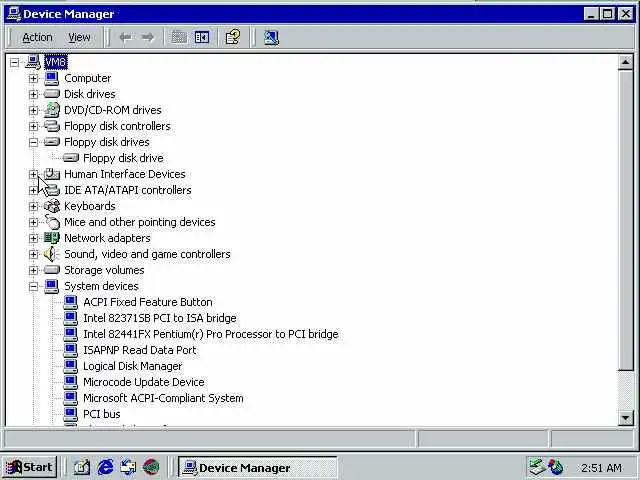Click Device Manager taskbar button
This screenshot has width=640, height=480.
coord(258,467)
